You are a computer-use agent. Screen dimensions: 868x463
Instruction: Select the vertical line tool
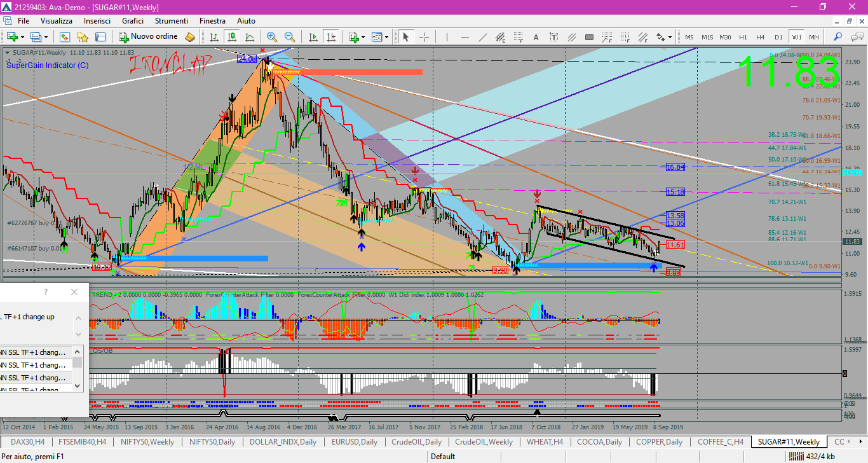(x=447, y=37)
